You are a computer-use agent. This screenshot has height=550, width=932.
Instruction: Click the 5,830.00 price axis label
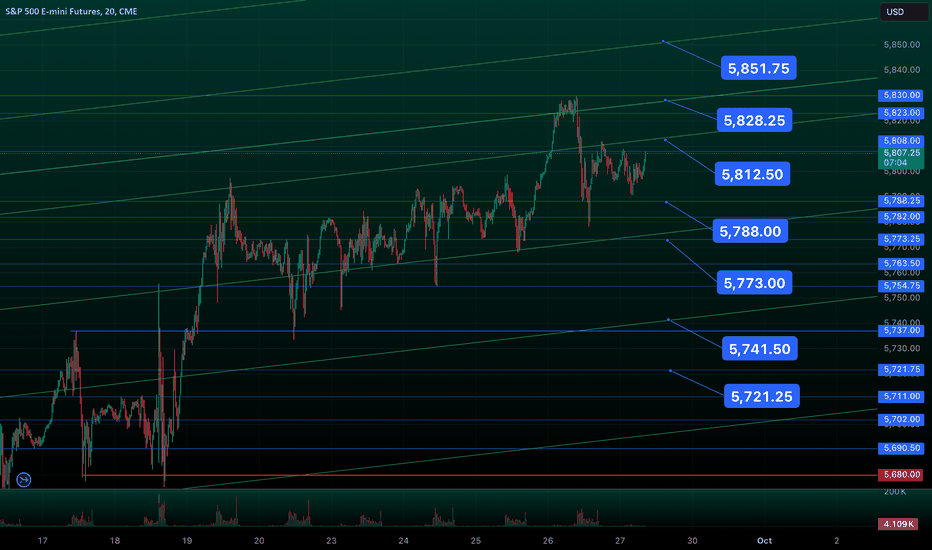tap(901, 95)
